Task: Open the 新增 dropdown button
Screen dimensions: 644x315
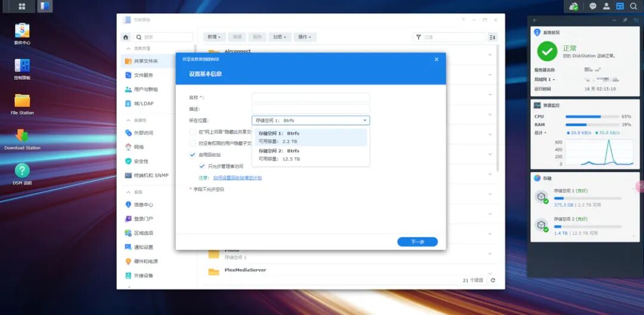Action: pyautogui.click(x=214, y=37)
